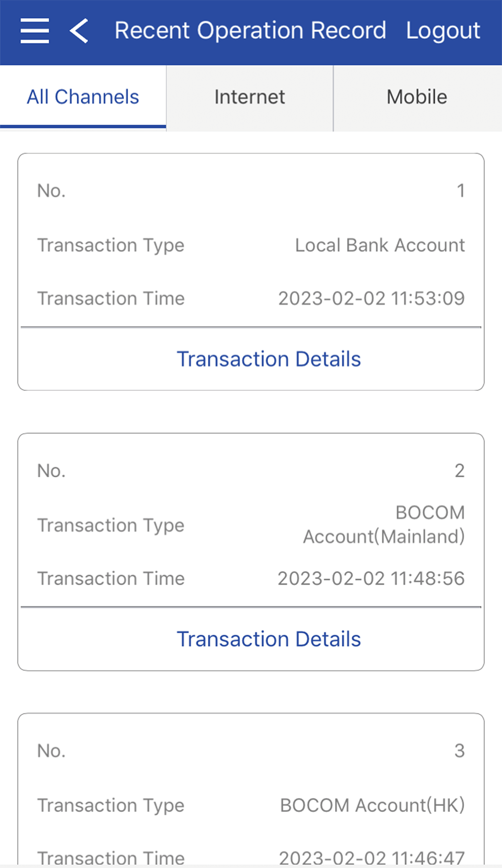
Task: Select the All Channels tab
Action: (83, 97)
